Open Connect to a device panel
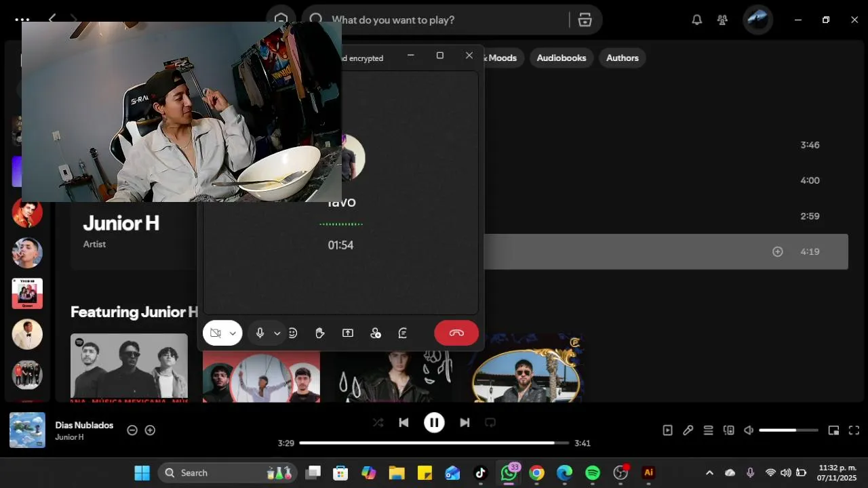This screenshot has width=868, height=488. [x=728, y=430]
